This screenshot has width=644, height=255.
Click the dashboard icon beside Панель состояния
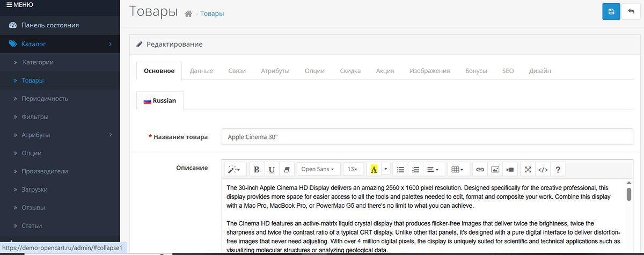click(x=13, y=25)
